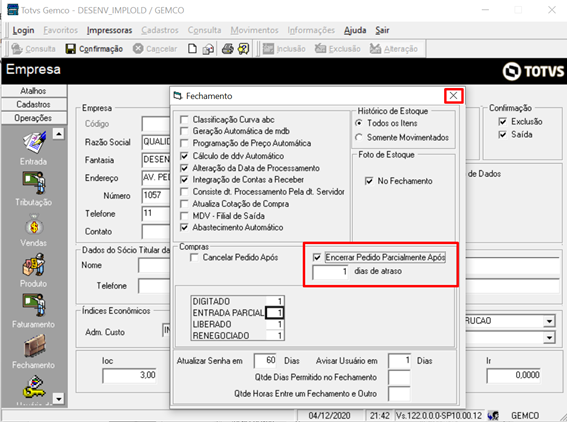Open the Sair menu
Viewport: 567px width, 422px height.
pos(382,30)
